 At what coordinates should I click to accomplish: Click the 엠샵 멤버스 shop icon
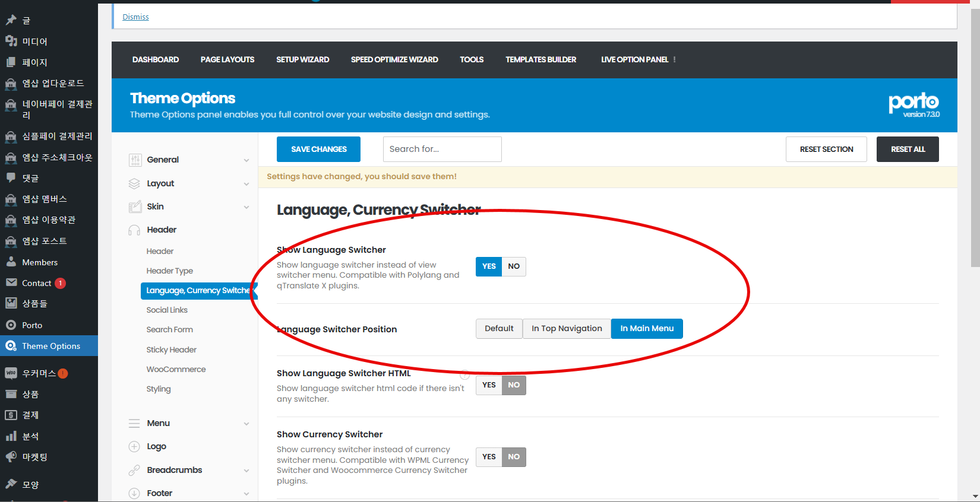tap(11, 199)
